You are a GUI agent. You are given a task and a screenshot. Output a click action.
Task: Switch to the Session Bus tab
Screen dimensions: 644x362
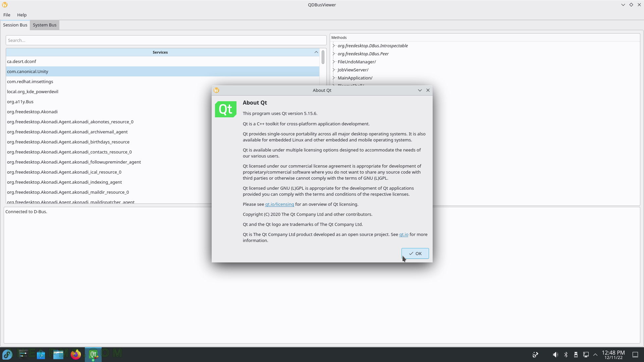coord(15,25)
